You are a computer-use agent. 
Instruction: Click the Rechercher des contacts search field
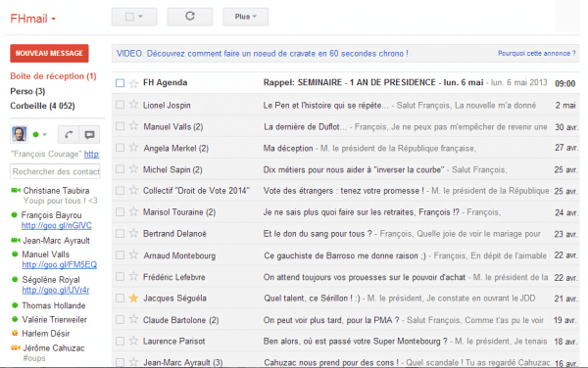point(55,171)
